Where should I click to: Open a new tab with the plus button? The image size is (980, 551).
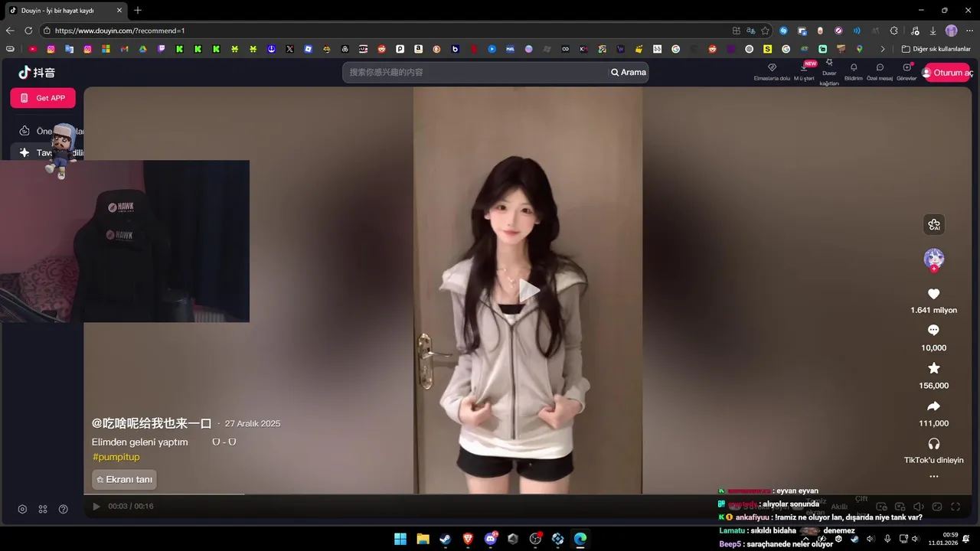(x=138, y=11)
